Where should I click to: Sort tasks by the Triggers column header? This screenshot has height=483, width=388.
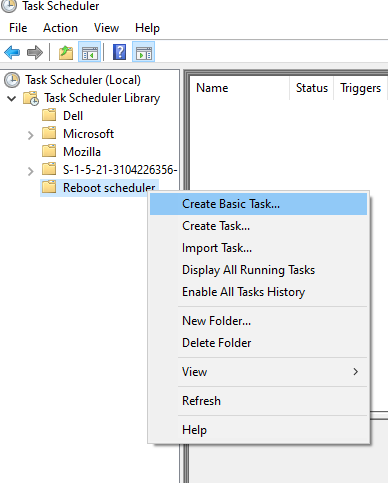(x=360, y=88)
